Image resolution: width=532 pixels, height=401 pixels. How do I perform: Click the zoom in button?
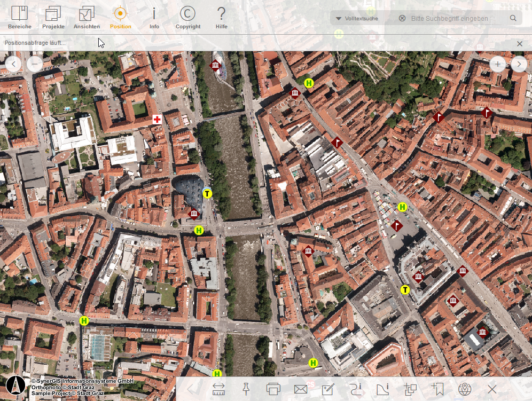497,64
